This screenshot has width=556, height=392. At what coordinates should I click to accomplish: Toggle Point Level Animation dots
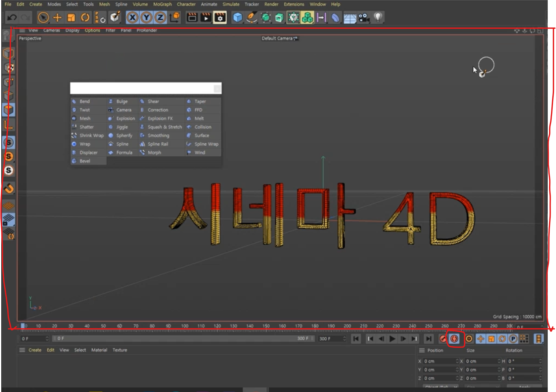coord(524,339)
